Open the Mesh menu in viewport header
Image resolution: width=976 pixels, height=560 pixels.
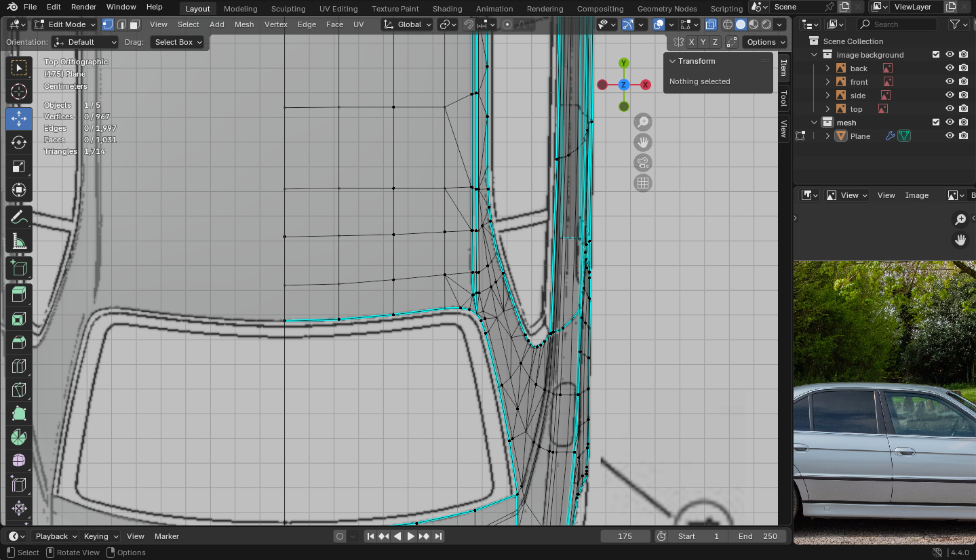click(x=244, y=24)
